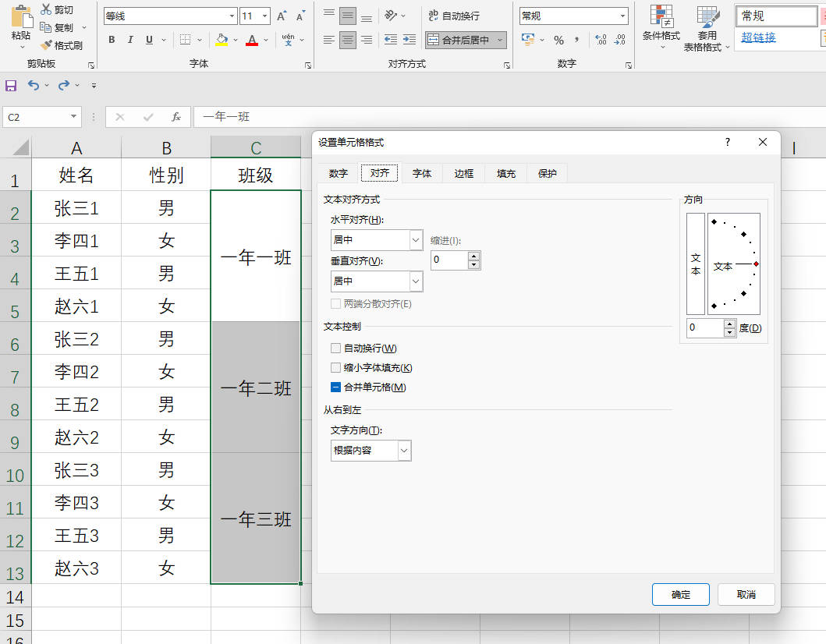Image resolution: width=826 pixels, height=644 pixels.
Task: Click the percent style icon
Action: (558, 40)
